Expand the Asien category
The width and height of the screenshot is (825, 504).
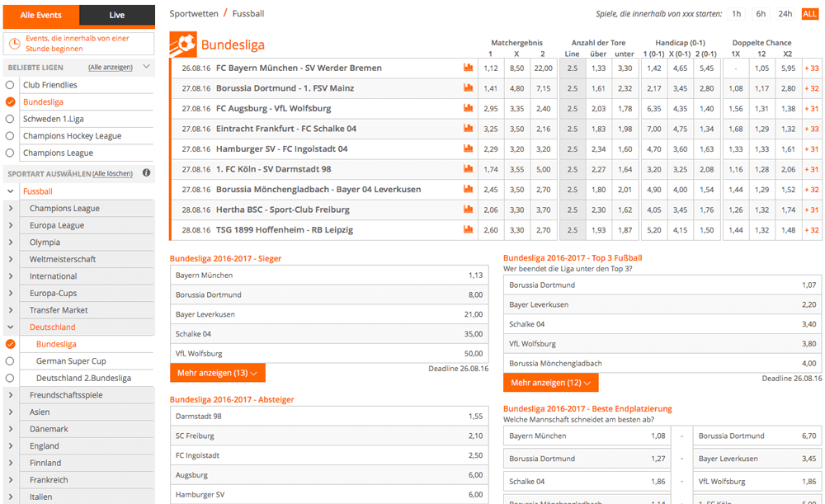(x=11, y=412)
